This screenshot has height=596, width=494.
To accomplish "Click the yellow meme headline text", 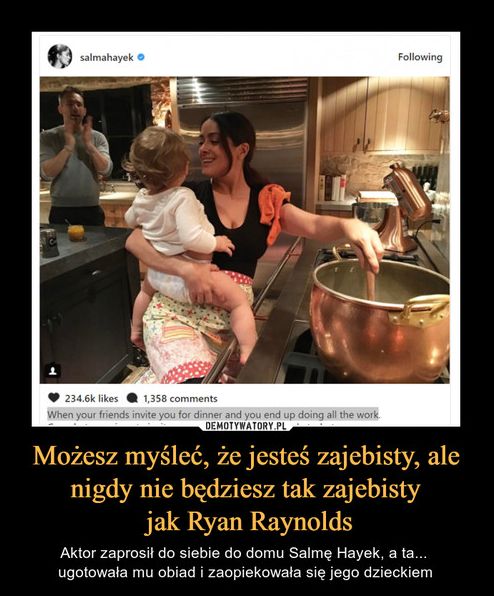I will (x=246, y=489).
